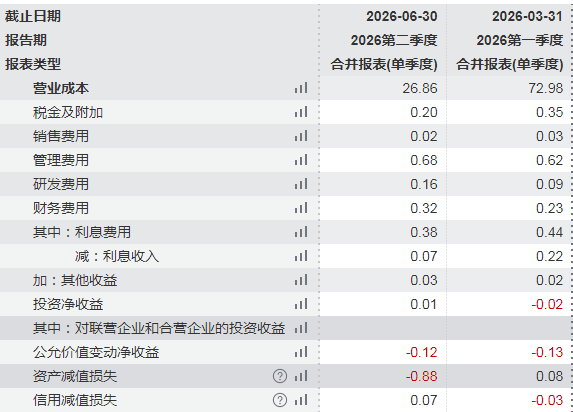Open chart for 加：其他收益 row
The image size is (573, 412).
tap(301, 280)
